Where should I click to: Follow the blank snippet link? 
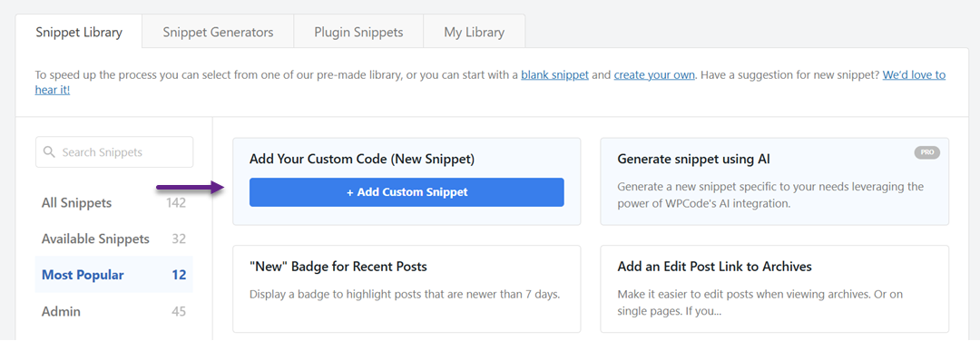pos(555,75)
